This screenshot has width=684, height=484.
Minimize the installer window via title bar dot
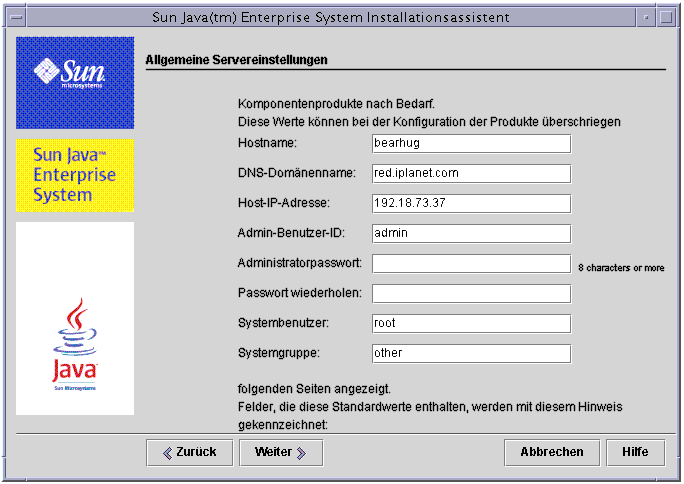[646, 17]
